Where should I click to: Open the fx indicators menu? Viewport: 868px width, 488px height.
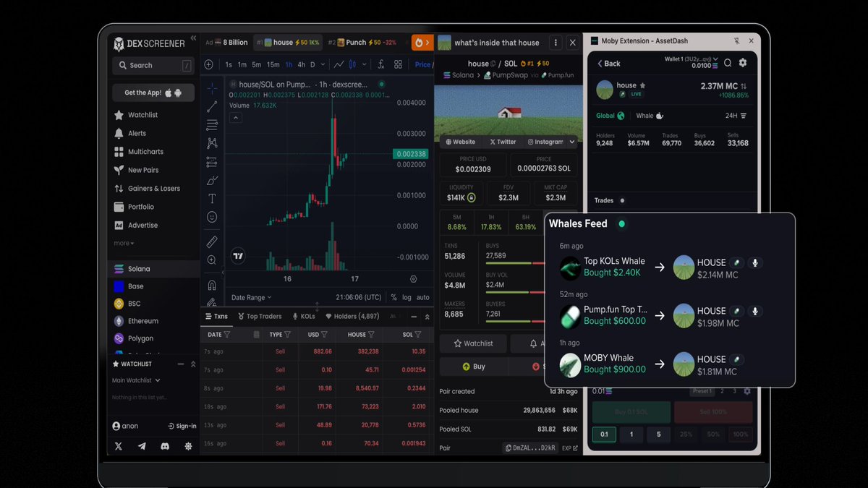(380, 64)
